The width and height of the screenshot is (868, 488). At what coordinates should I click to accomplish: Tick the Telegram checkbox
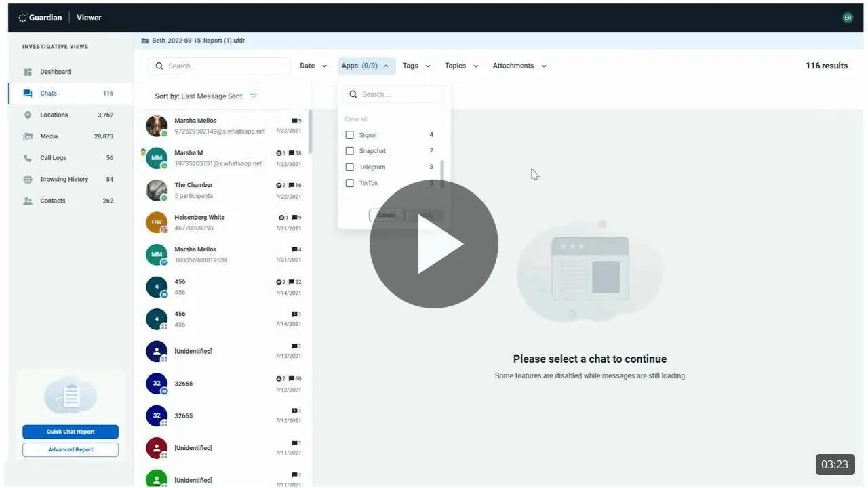(x=350, y=167)
